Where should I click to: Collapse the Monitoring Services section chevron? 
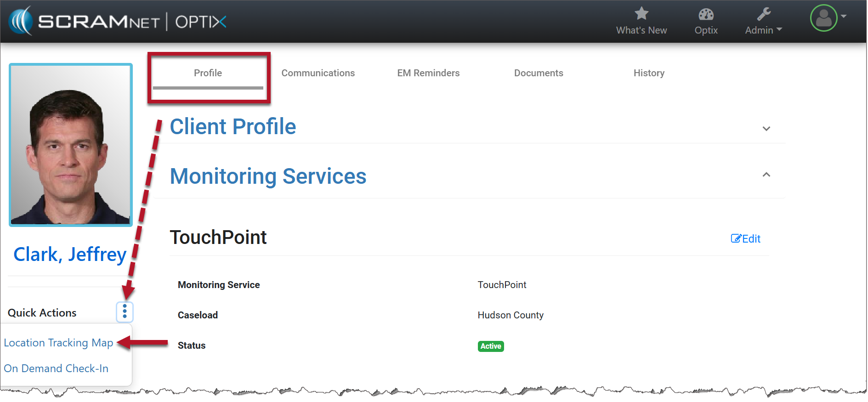click(766, 175)
